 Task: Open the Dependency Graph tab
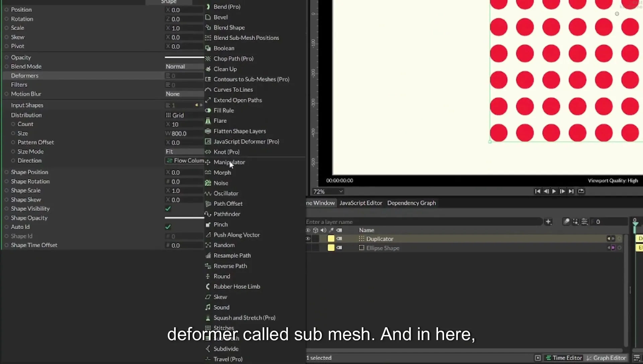tap(412, 203)
